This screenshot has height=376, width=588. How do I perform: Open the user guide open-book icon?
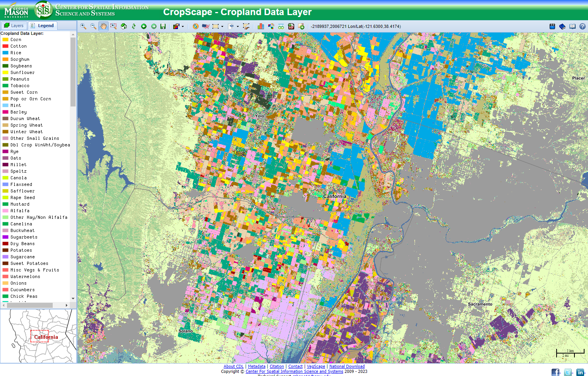pyautogui.click(x=572, y=26)
